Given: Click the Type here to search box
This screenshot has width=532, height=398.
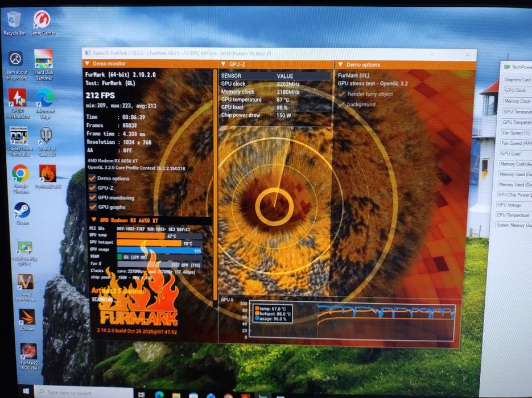Looking at the screenshot, I should tap(84, 392).
